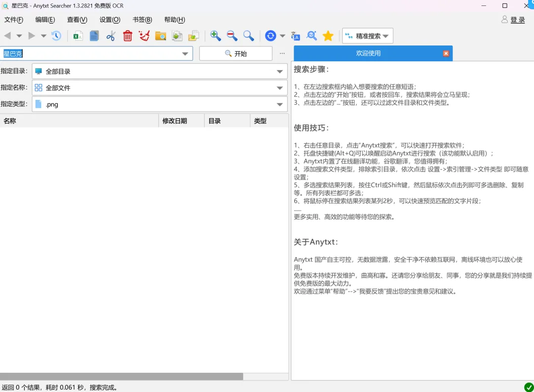Screen dimensions: 534x392
Task: Click the magnifier with chart line icon
Action: coord(311,36)
